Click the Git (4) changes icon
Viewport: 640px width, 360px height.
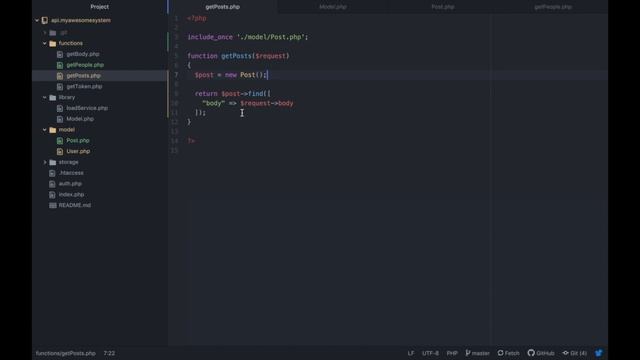point(565,353)
